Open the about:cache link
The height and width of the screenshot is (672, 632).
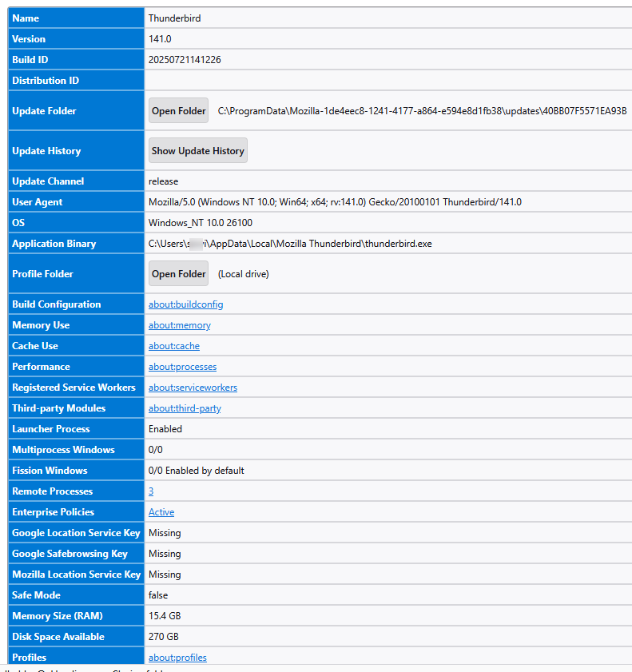coord(174,346)
